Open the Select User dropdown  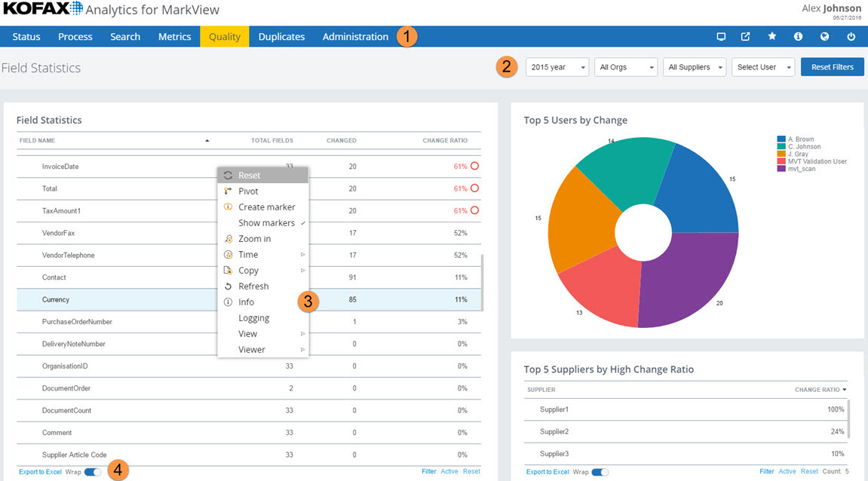coord(763,67)
